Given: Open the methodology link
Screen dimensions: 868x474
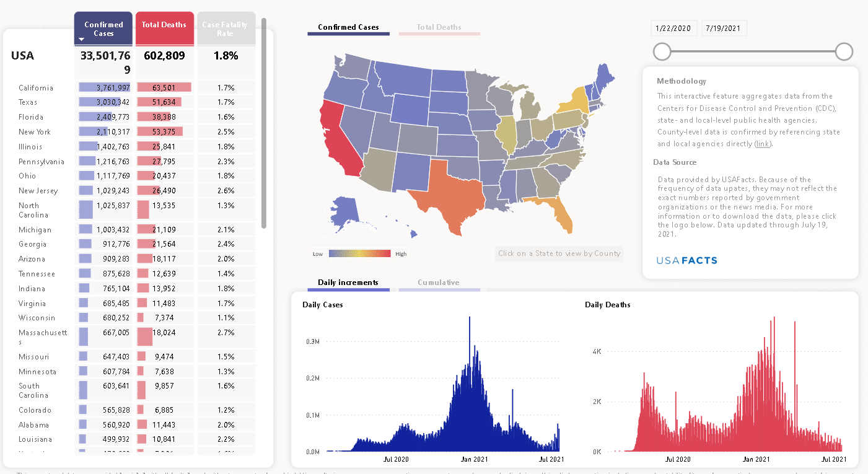Looking at the screenshot, I should pyautogui.click(x=762, y=144).
